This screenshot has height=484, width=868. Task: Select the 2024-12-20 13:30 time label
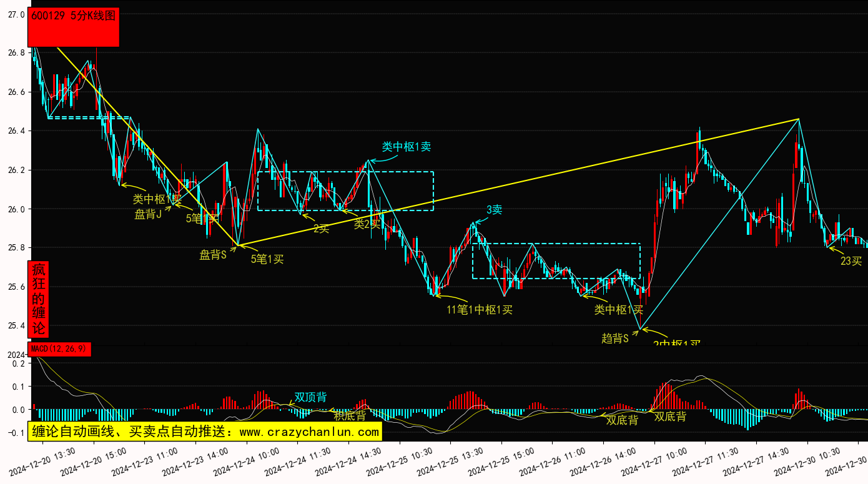[x=42, y=462]
